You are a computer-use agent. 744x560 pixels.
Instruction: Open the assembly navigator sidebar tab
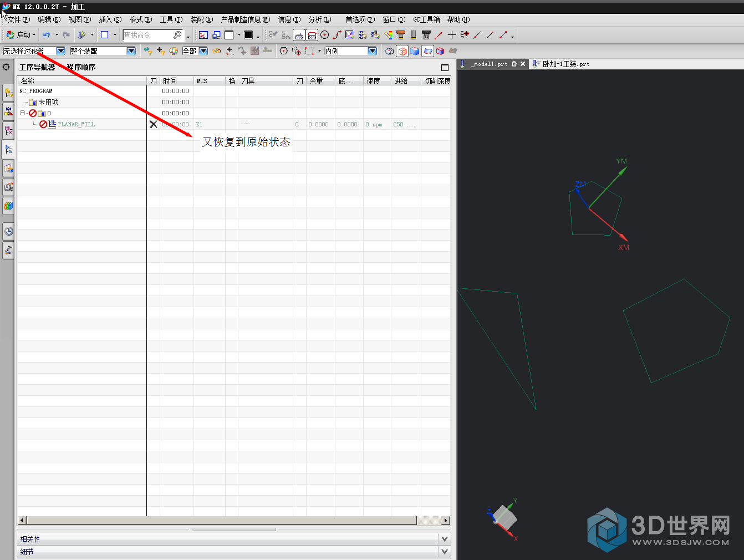(8, 93)
